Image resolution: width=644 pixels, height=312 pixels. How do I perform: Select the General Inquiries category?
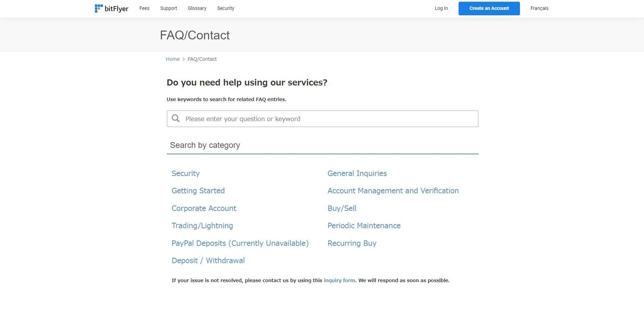[357, 174]
